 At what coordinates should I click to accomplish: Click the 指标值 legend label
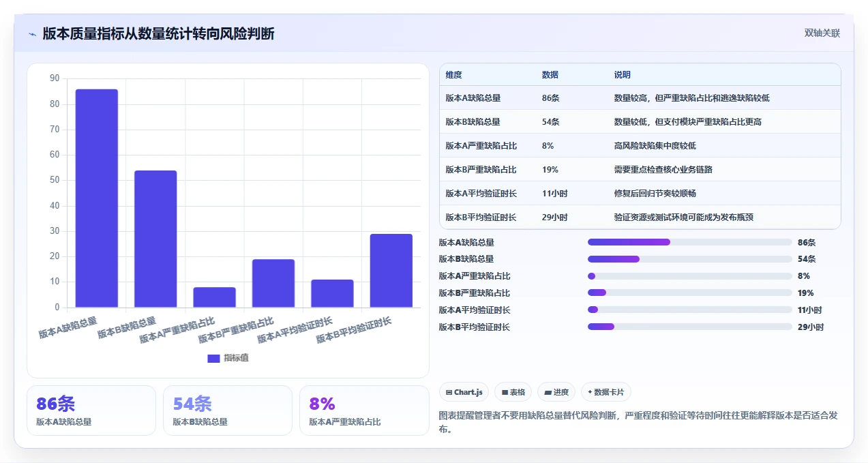(236, 358)
